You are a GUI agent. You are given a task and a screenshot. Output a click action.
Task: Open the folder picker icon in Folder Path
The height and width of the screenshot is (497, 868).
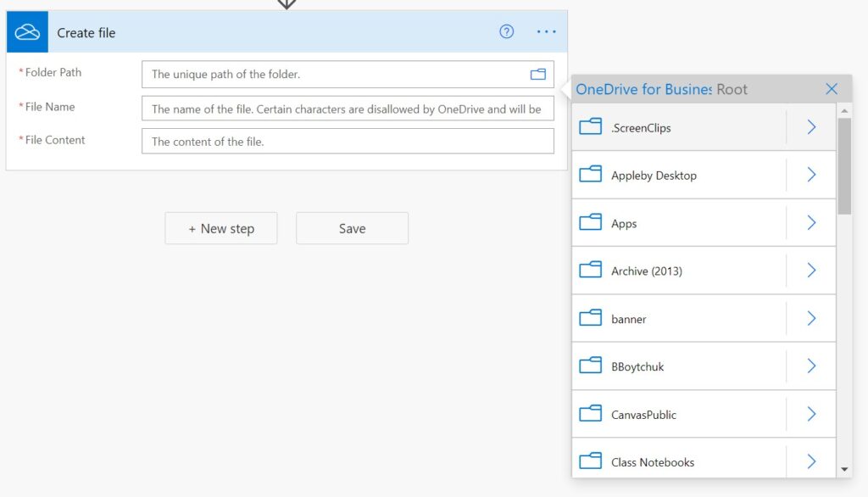coord(537,75)
